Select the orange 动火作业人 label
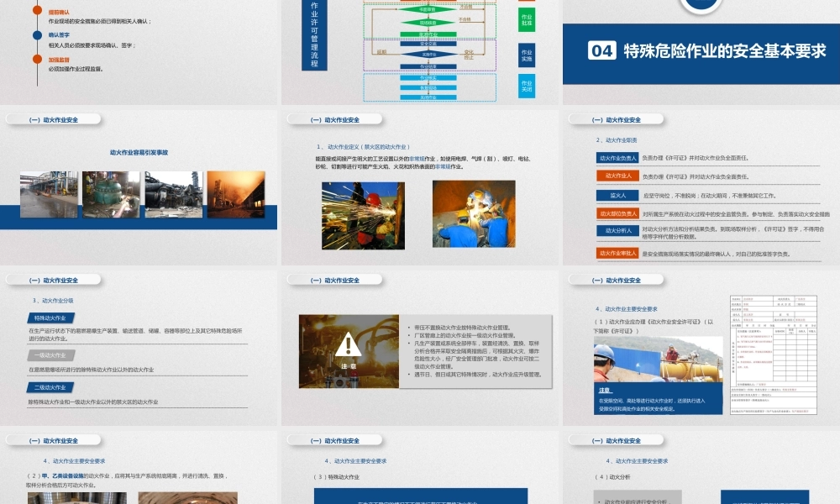 (x=617, y=176)
